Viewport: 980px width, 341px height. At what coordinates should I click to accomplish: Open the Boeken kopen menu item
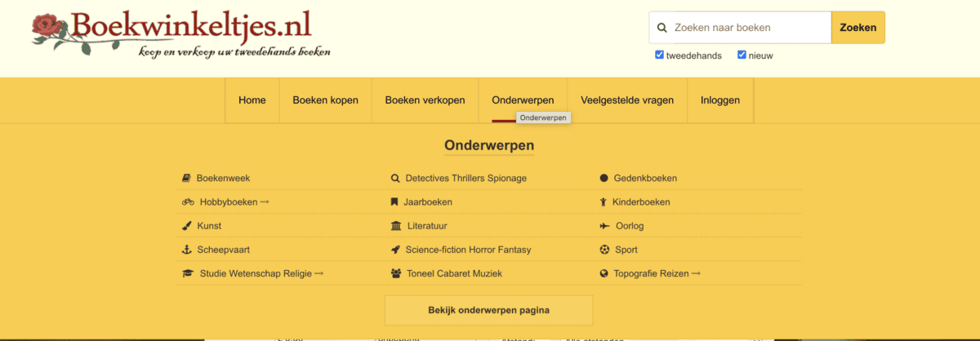coord(325,100)
